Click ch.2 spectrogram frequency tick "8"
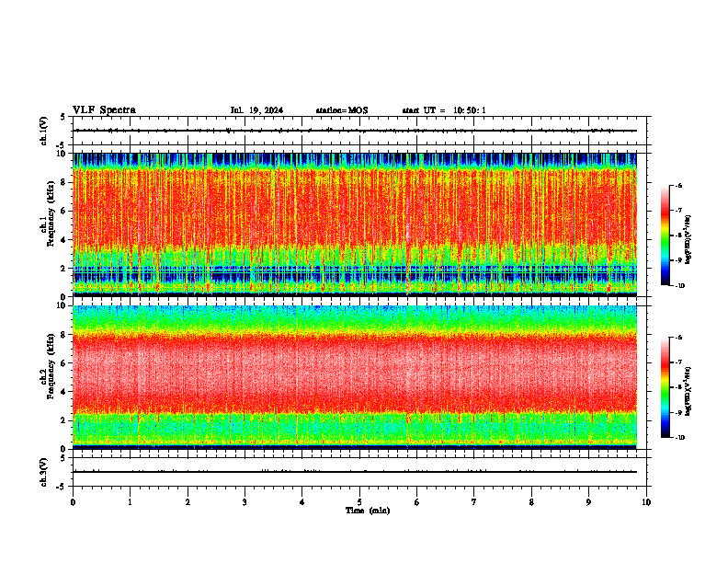728x563 pixels. pyautogui.click(x=64, y=335)
